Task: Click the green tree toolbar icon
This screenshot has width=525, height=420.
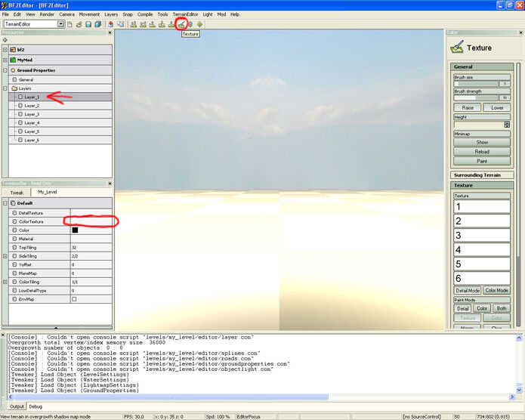Action: point(200,24)
